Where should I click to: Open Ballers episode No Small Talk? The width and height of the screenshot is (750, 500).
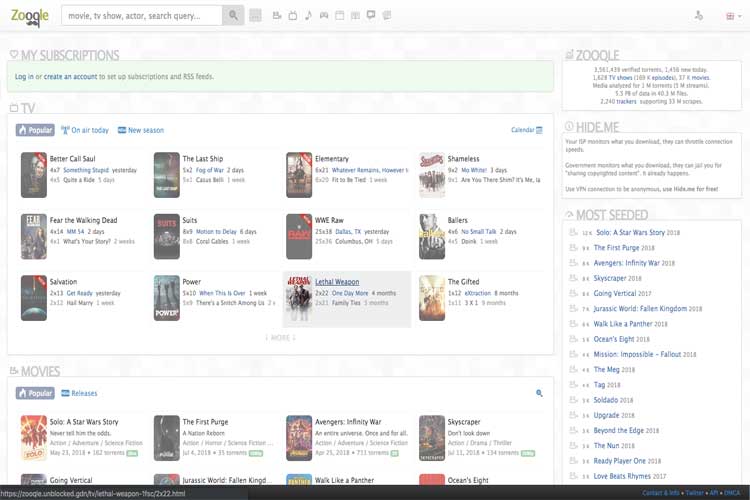pyautogui.click(x=479, y=232)
